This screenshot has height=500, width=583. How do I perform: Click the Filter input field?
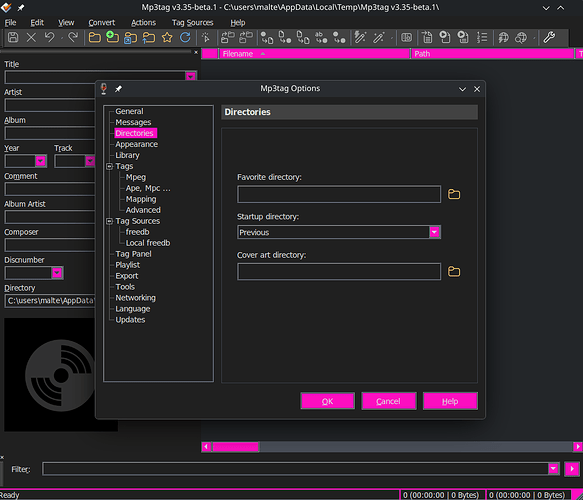click(x=296, y=469)
